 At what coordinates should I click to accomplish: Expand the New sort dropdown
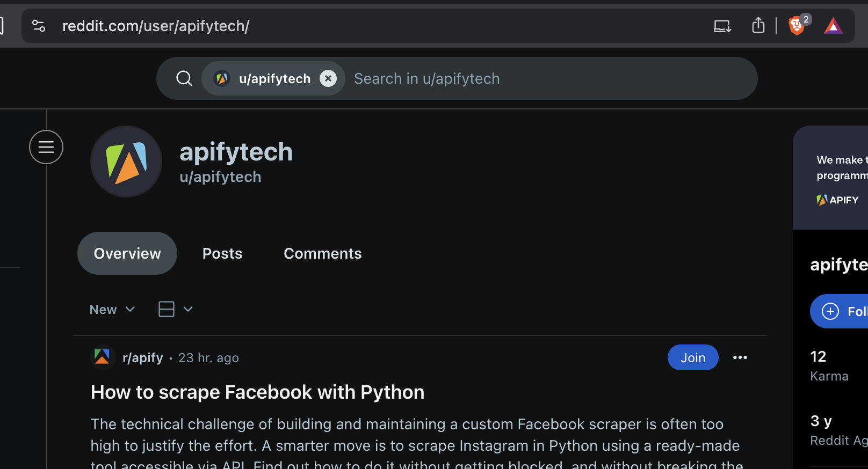point(112,310)
